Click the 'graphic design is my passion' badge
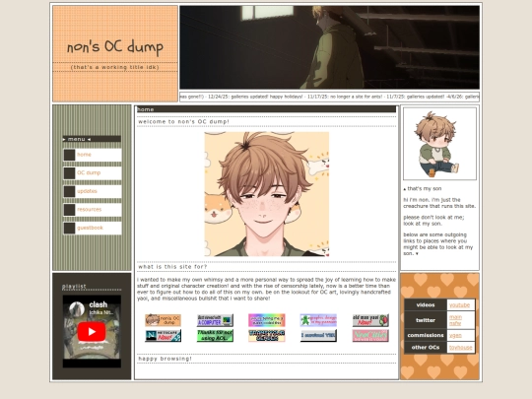The width and height of the screenshot is (532, 399). 318,320
